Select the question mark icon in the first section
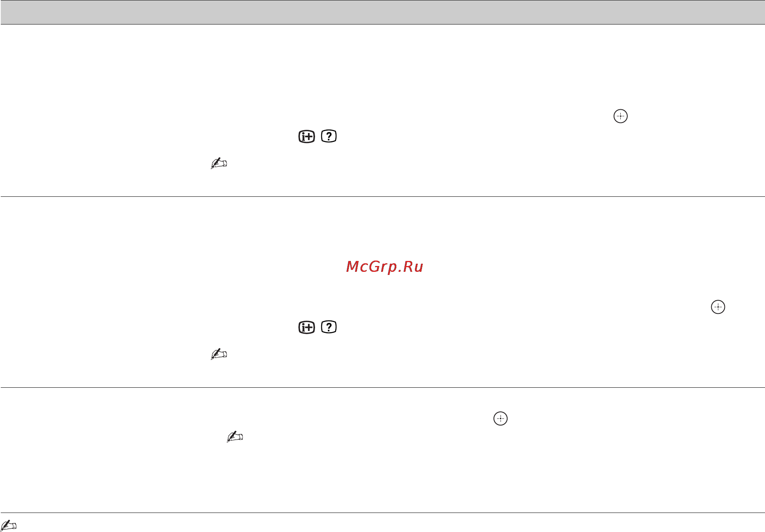The image size is (765, 532). pyautogui.click(x=329, y=136)
